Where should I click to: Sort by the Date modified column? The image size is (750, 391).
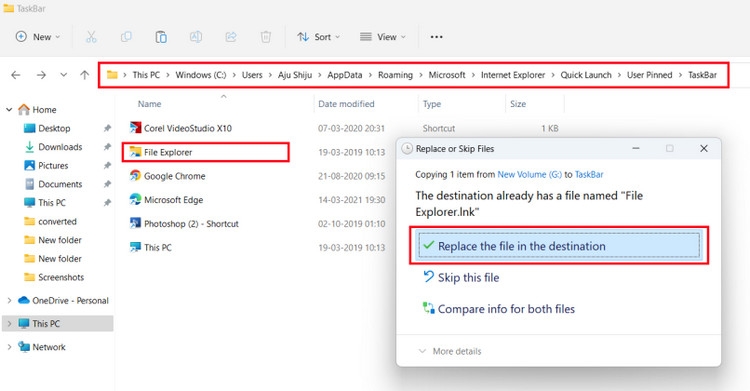click(x=346, y=104)
